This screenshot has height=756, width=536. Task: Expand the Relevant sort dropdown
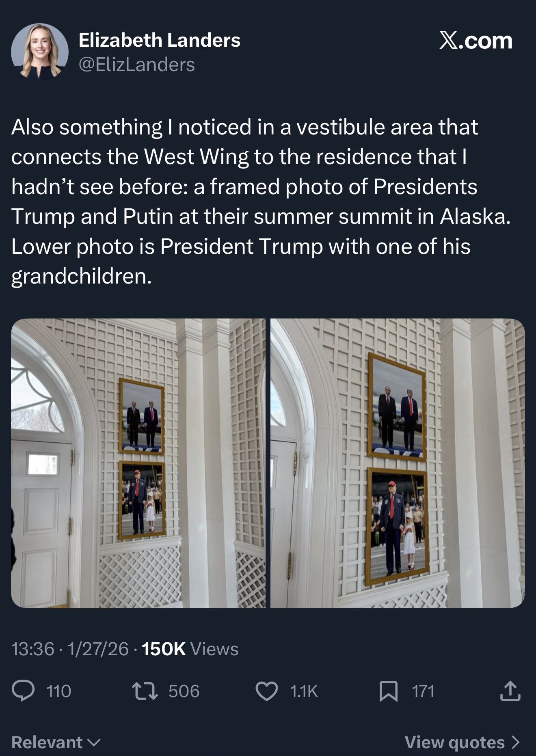pyautogui.click(x=56, y=743)
